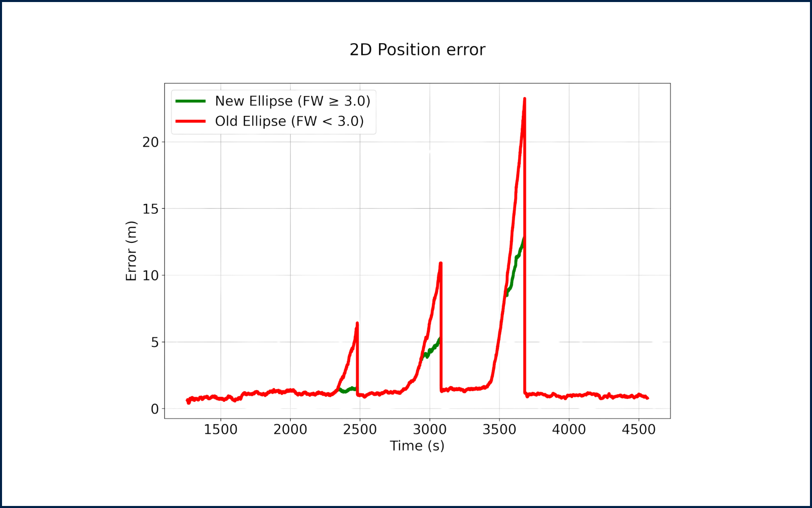Viewport: 812px width, 508px height.
Task: Select the 'Old Ellipse (FW < 3.0)' legend label
Action: coord(289,121)
